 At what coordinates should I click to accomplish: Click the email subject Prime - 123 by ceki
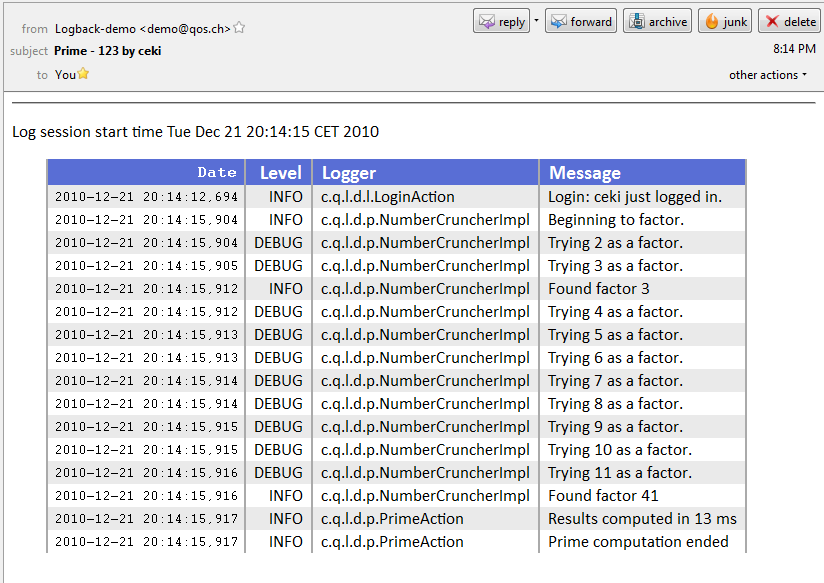tap(108, 51)
